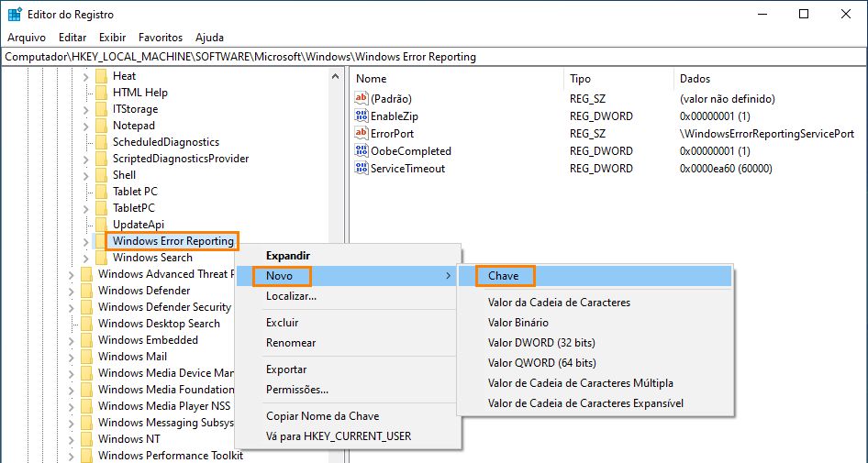
Task: Expand the Notepad key
Action: [86, 127]
